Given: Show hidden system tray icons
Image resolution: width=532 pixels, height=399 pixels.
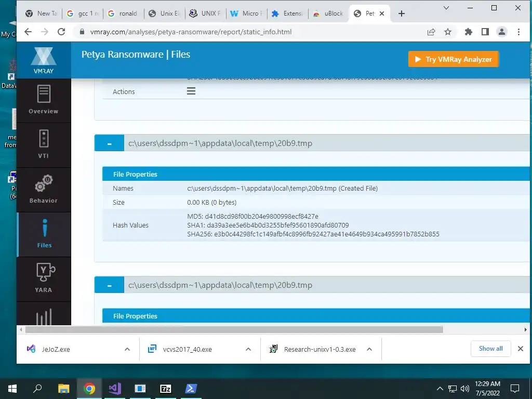Looking at the screenshot, I should (x=440, y=389).
